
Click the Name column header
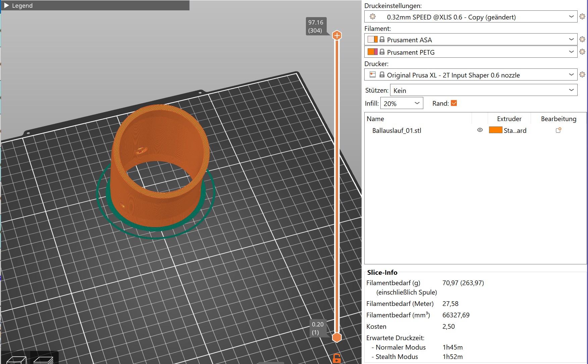click(375, 119)
